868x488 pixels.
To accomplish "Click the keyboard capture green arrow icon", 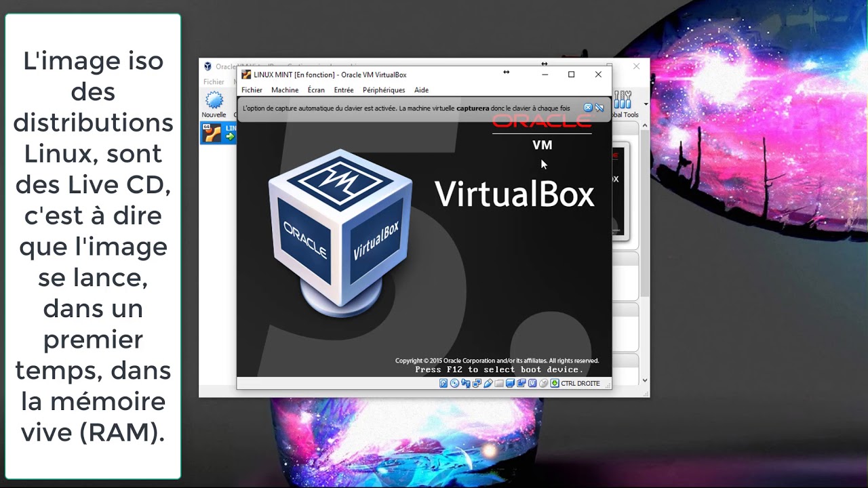I will (x=555, y=383).
